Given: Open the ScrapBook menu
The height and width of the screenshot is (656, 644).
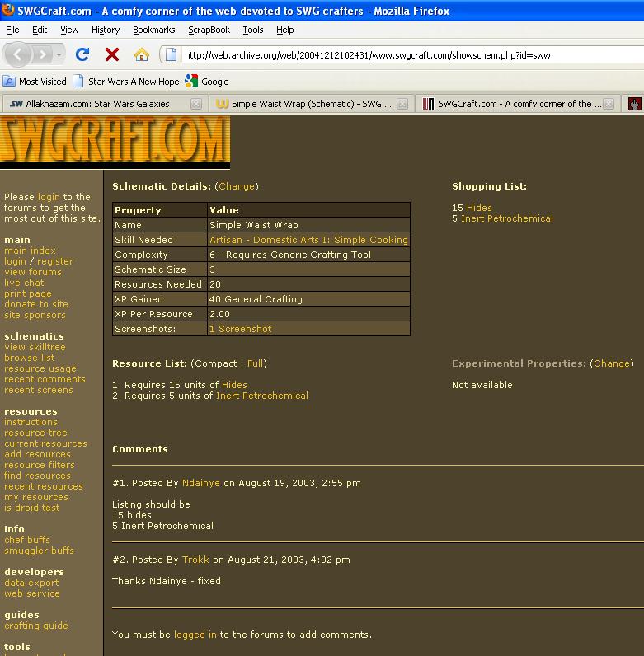Looking at the screenshot, I should 209,30.
